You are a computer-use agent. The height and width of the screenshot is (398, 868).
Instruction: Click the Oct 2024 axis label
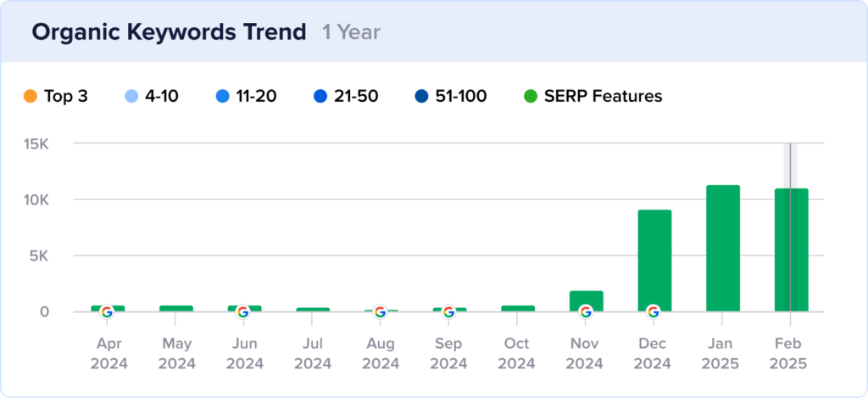pyautogui.click(x=517, y=354)
